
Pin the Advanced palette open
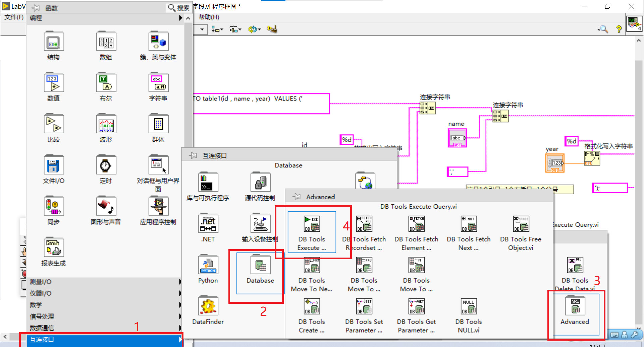point(297,197)
